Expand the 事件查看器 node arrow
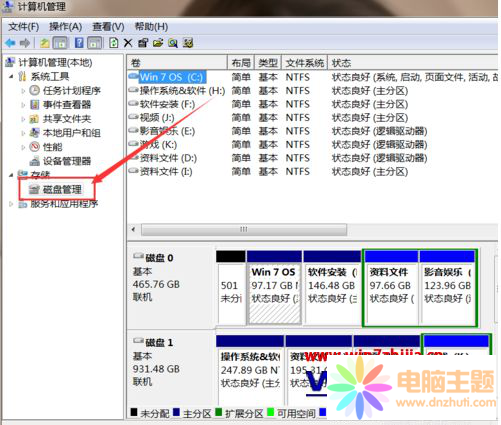Screen dimensions: 501x425 [x=23, y=105]
